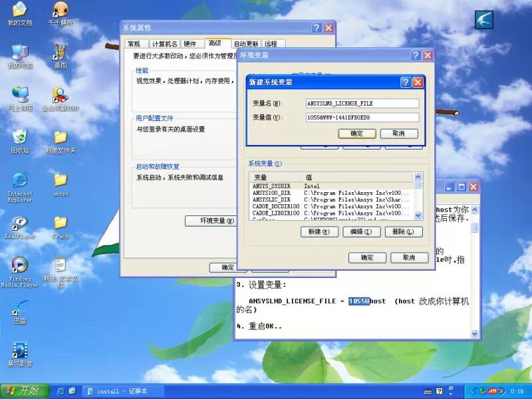The height and width of the screenshot is (399, 532).
Task: Open the 回收站 recycle bin icon
Action: [20, 137]
